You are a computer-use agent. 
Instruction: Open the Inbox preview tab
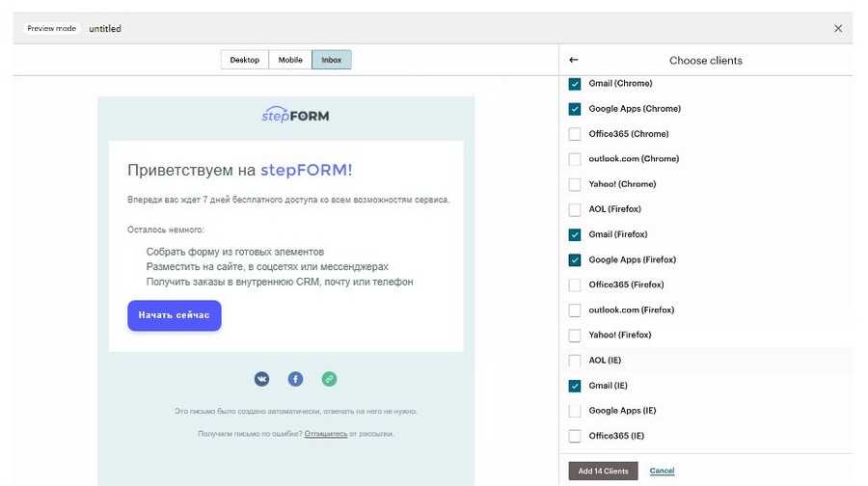(x=332, y=60)
